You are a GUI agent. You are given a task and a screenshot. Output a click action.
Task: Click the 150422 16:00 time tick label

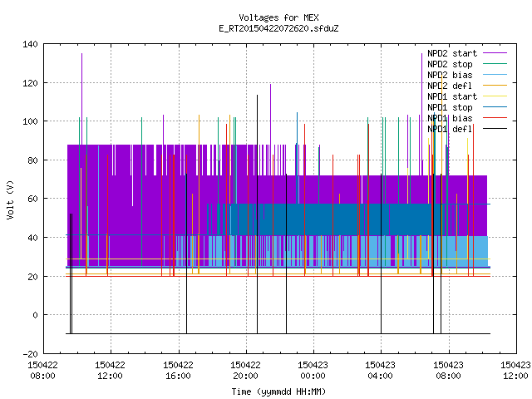pos(178,371)
